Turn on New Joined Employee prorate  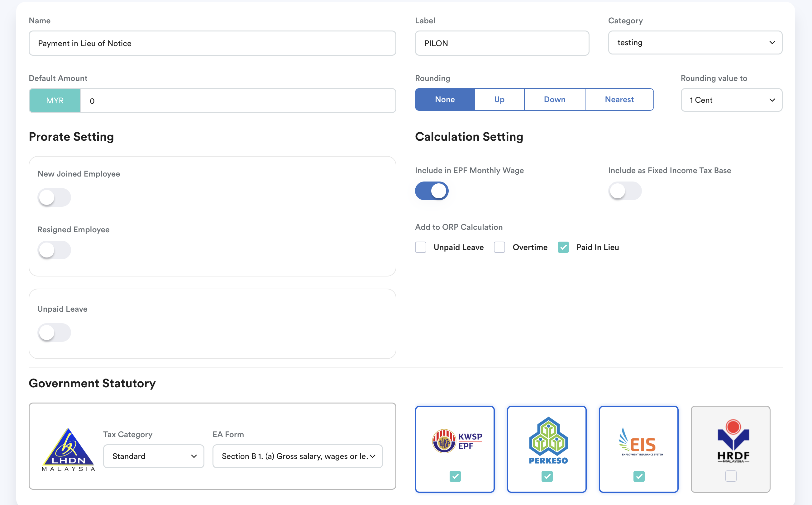54,197
